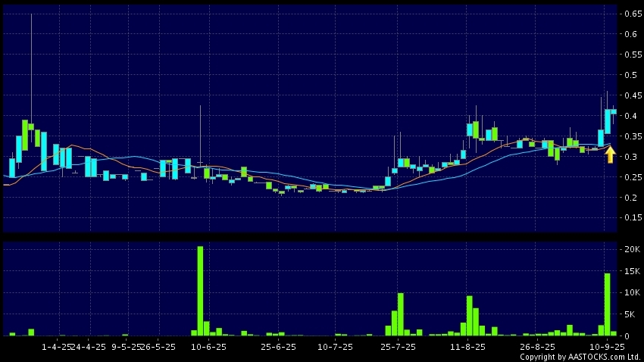Image resolution: width=644 pixels, height=362 pixels.
Task: Click the 10-9-25 date label
Action: point(607,347)
